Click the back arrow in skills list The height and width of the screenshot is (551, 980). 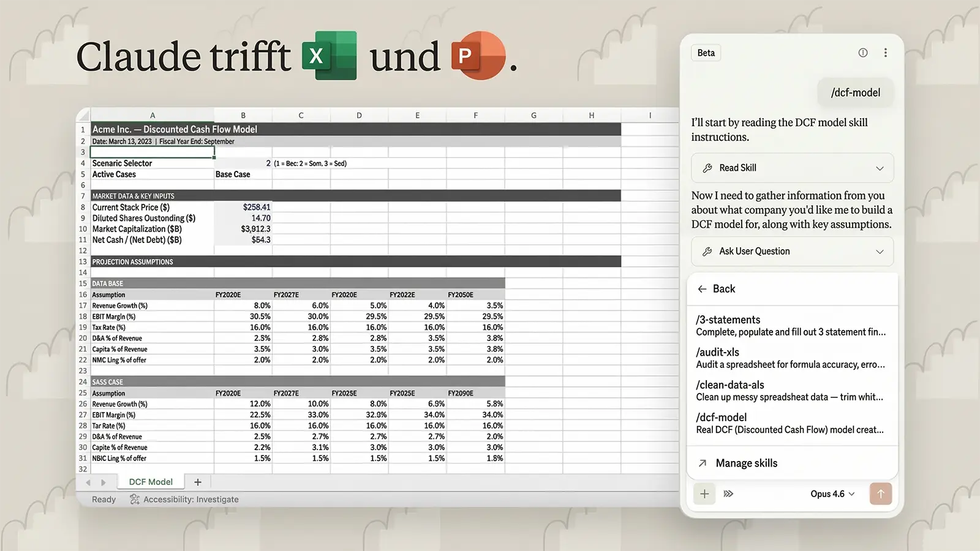703,289
